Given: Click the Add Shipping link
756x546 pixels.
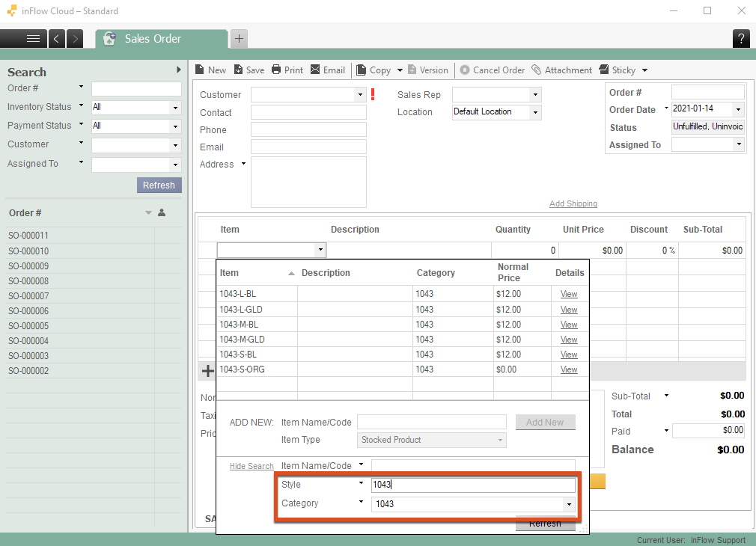Looking at the screenshot, I should click(x=573, y=203).
